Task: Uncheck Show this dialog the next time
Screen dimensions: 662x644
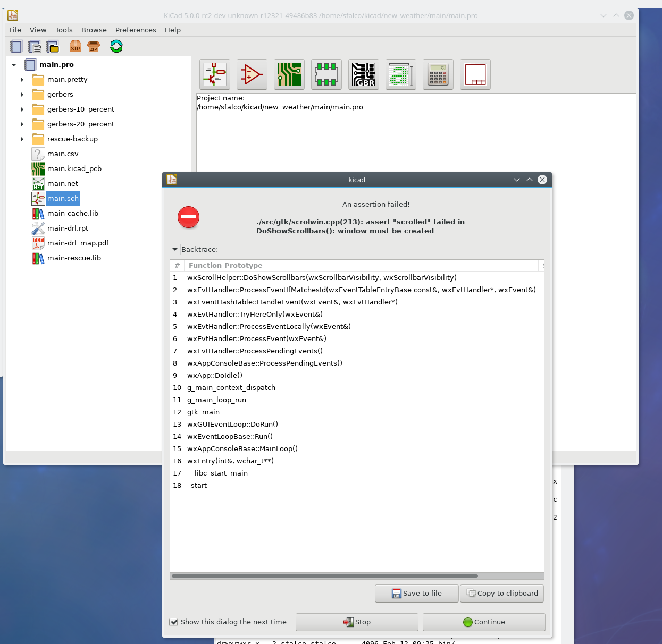Action: [174, 622]
